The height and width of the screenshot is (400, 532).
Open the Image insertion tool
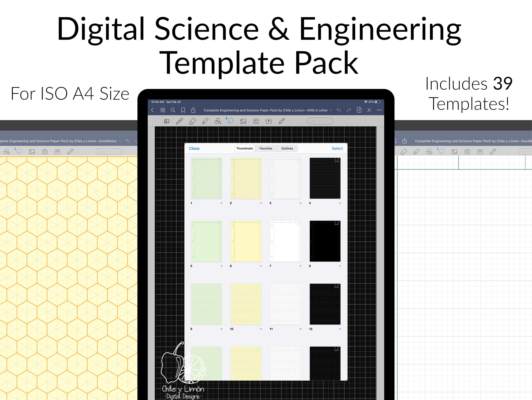pos(243,122)
